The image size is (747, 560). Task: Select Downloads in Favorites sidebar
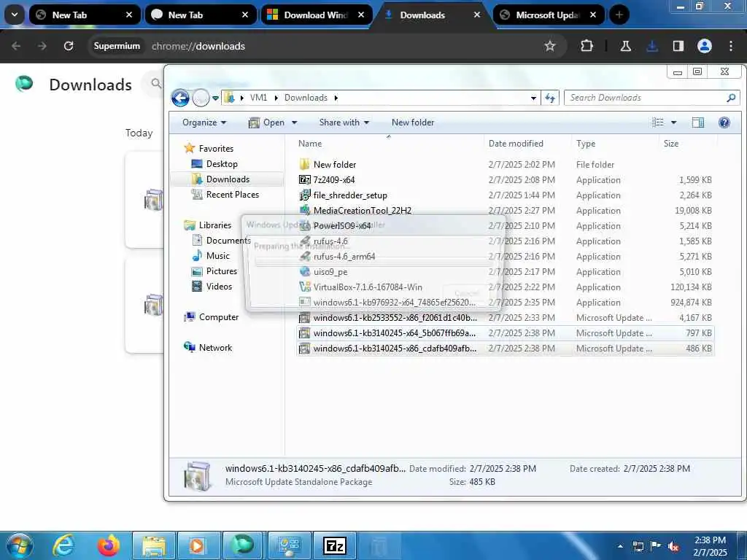pyautogui.click(x=228, y=179)
